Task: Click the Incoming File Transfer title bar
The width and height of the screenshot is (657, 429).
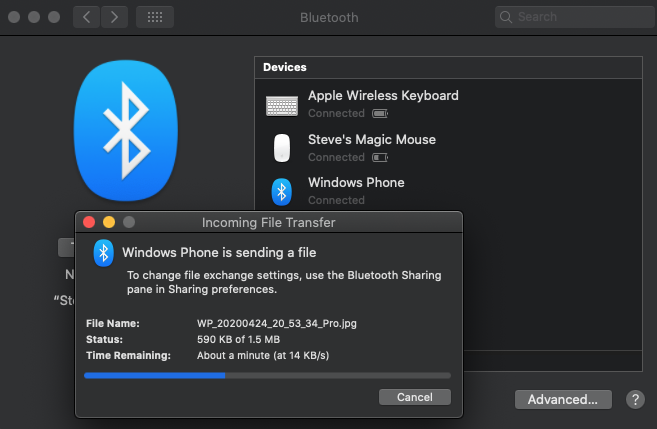Action: 269,222
